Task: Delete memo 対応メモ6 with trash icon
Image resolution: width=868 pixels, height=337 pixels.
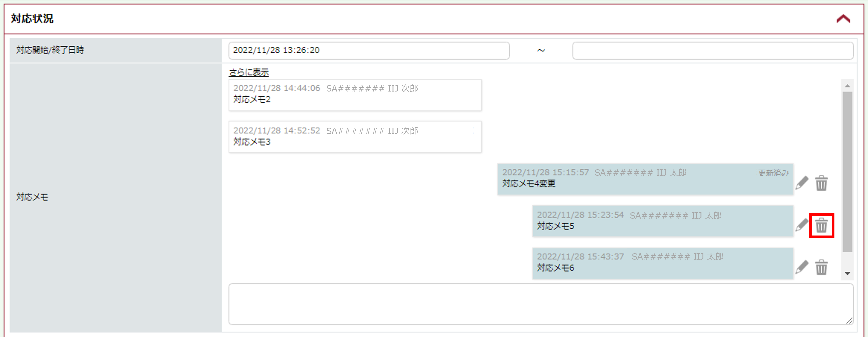Action: (821, 267)
